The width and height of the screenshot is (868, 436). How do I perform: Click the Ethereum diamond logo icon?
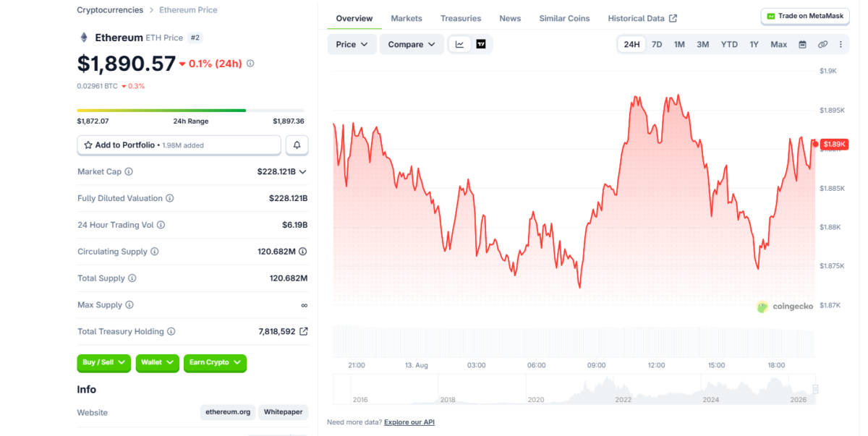[x=83, y=37]
